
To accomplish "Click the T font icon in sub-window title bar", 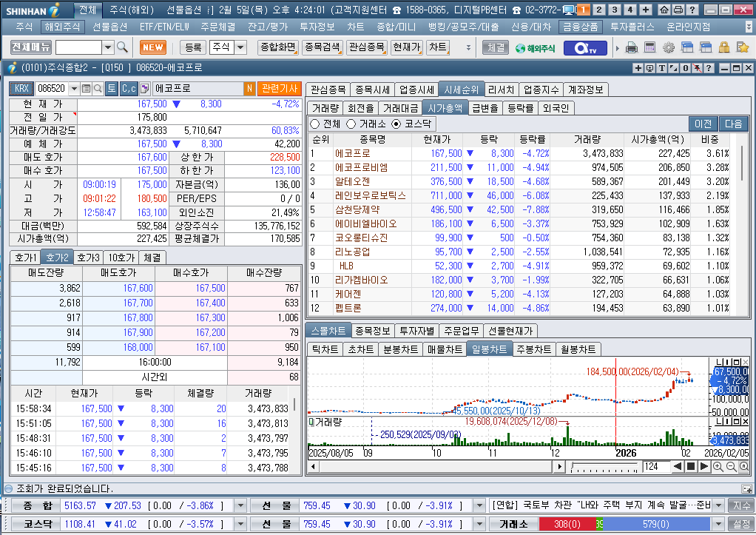I will (662, 68).
